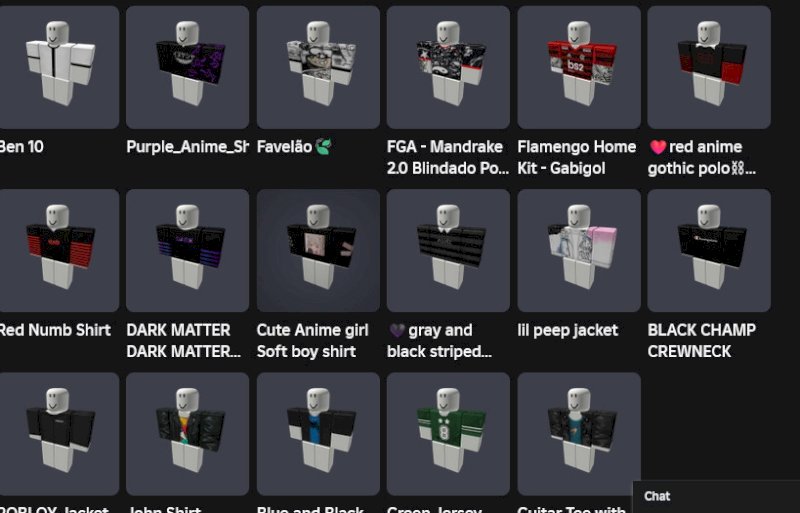Viewport: 800px width, 513px height.
Task: Open the FGA - Mandrake 2.0 Blindado thumbnail
Action: coord(448,67)
